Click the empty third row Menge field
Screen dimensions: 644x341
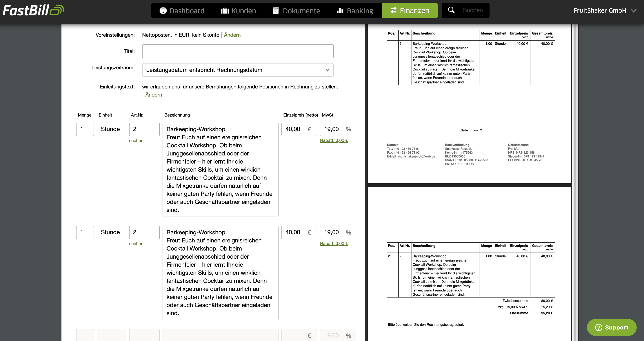(x=85, y=335)
